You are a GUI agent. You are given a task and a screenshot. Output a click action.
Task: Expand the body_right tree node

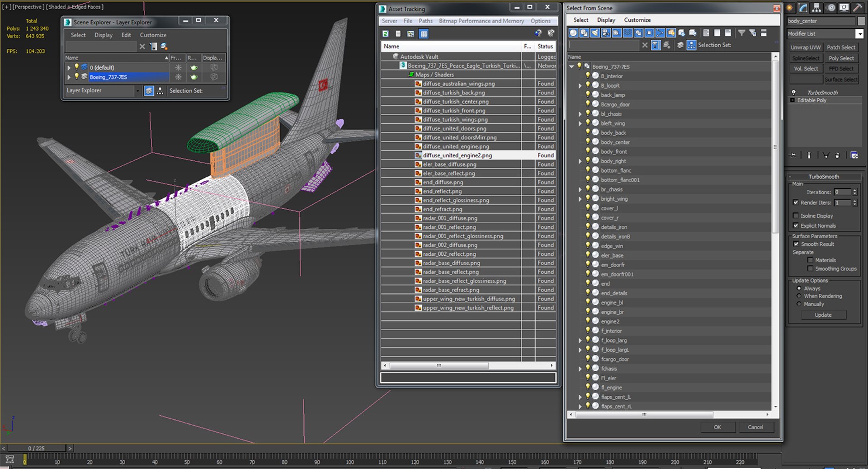[580, 161]
